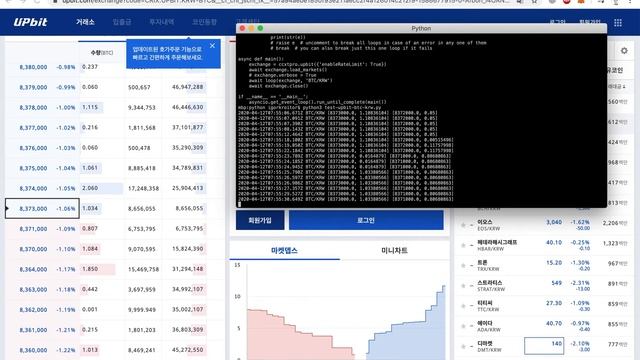
Task: Click the highlighted 8,373,000 price row
Action: click(x=42, y=209)
